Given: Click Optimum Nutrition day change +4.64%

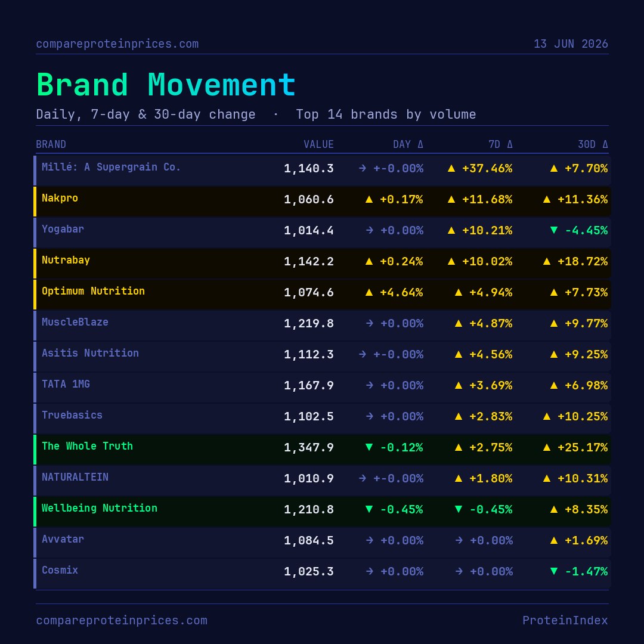Looking at the screenshot, I should tap(401, 292).
